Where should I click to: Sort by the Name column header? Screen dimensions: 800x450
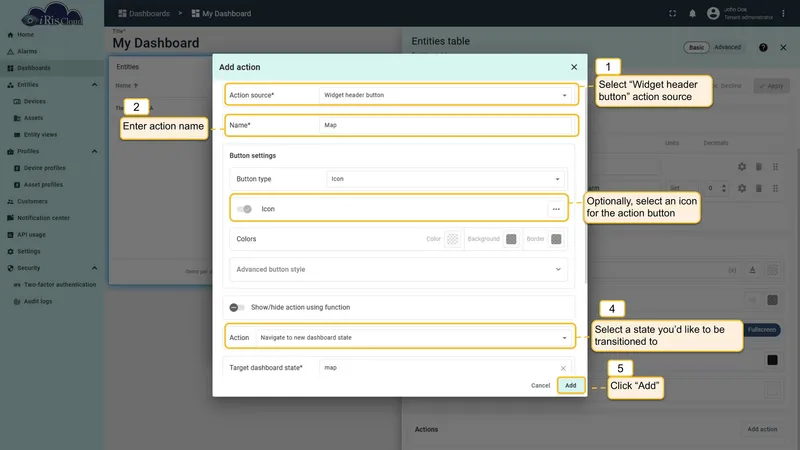tap(127, 86)
